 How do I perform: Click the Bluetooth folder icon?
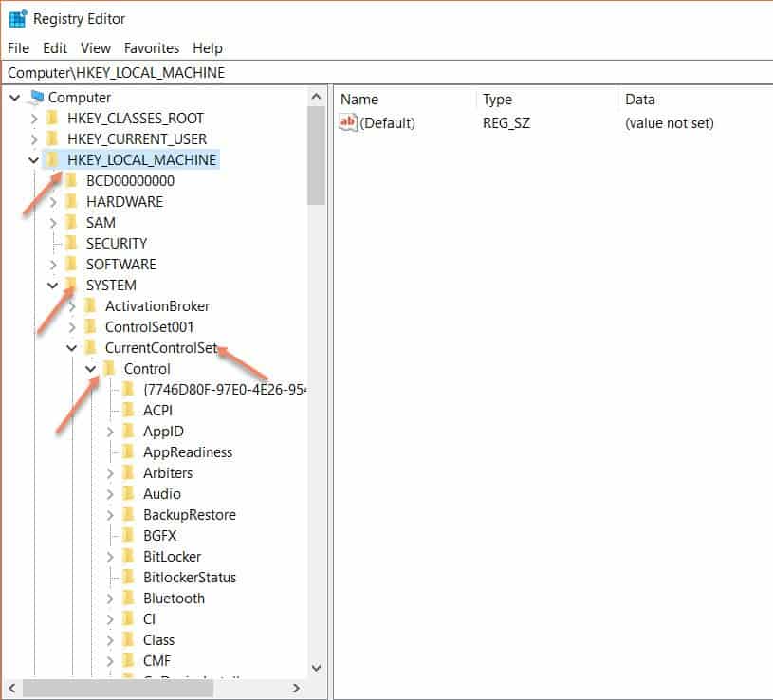pos(128,599)
